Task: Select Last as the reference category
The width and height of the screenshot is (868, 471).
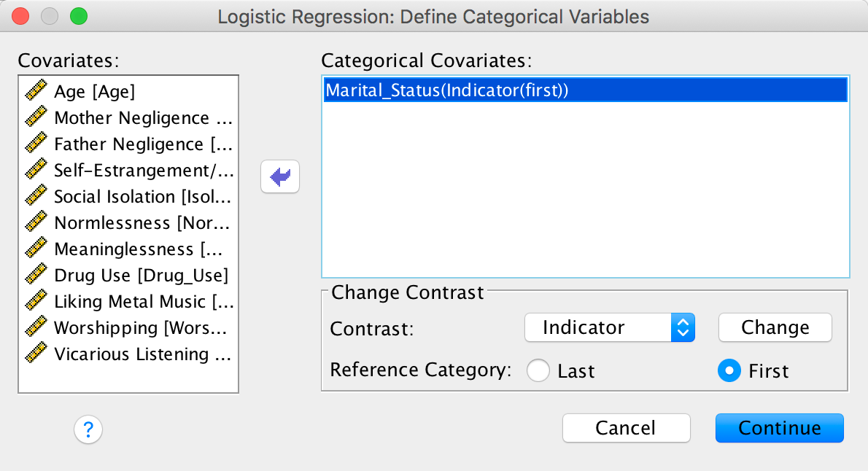Action: tap(538, 371)
